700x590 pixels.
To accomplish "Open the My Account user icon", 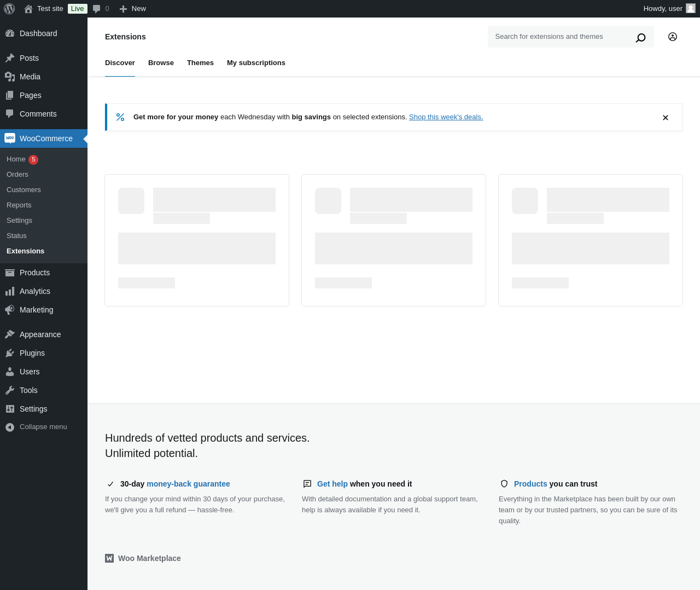I will pos(673,37).
